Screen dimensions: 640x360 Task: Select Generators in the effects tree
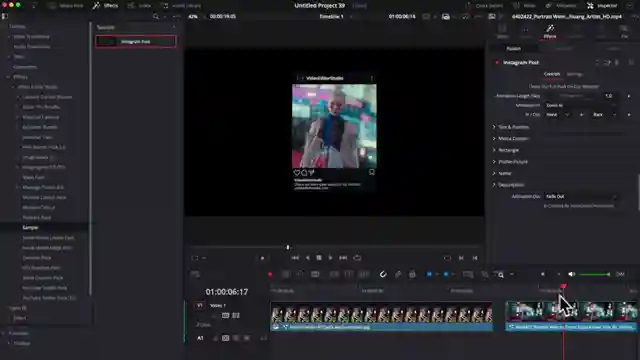coord(25,67)
